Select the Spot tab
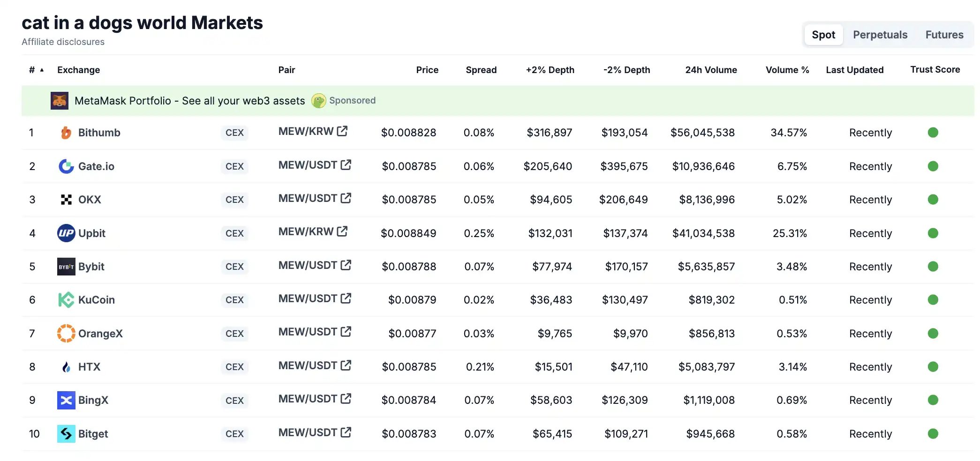This screenshot has height=461, width=980. pyautogui.click(x=823, y=35)
